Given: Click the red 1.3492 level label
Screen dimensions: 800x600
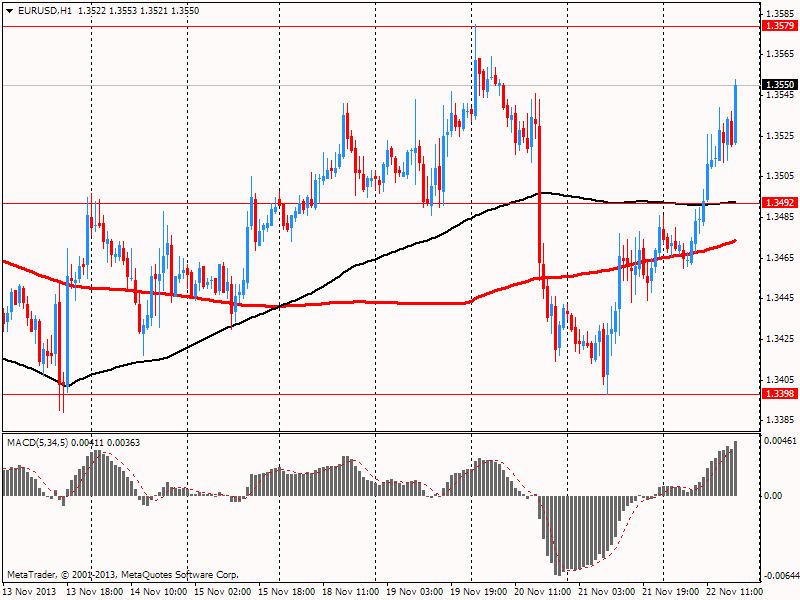Looking at the screenshot, I should [x=778, y=203].
